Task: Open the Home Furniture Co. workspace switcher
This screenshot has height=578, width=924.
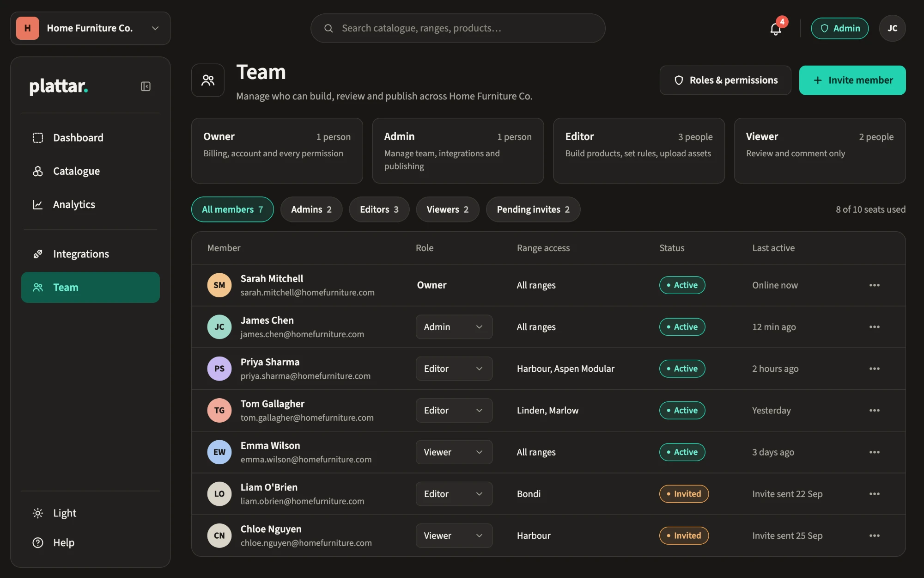Action: pyautogui.click(x=91, y=28)
